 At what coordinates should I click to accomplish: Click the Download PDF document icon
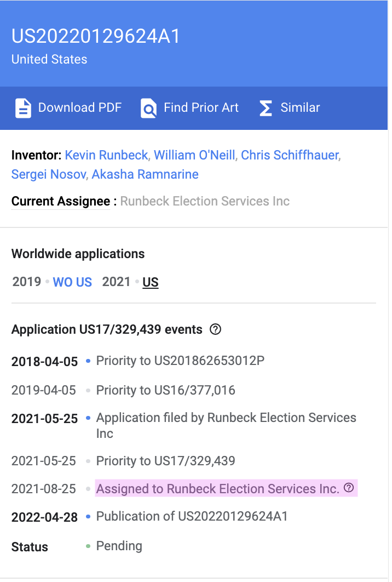tap(23, 108)
